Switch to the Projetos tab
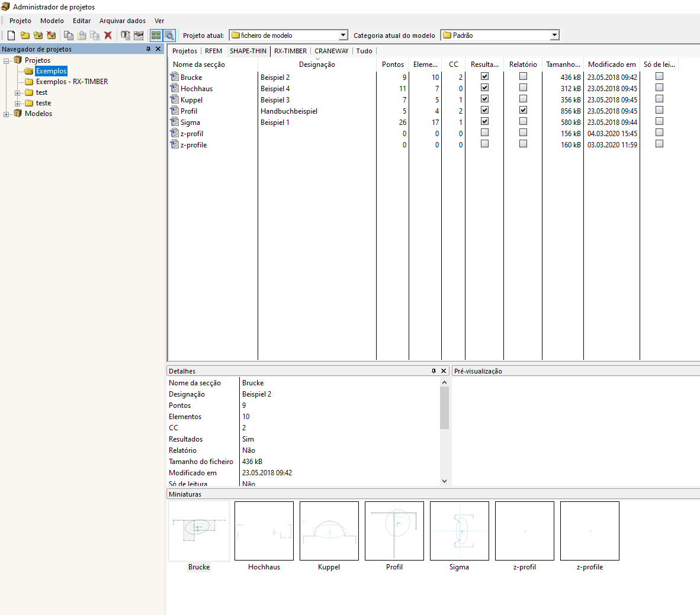The width and height of the screenshot is (700, 615). (184, 51)
